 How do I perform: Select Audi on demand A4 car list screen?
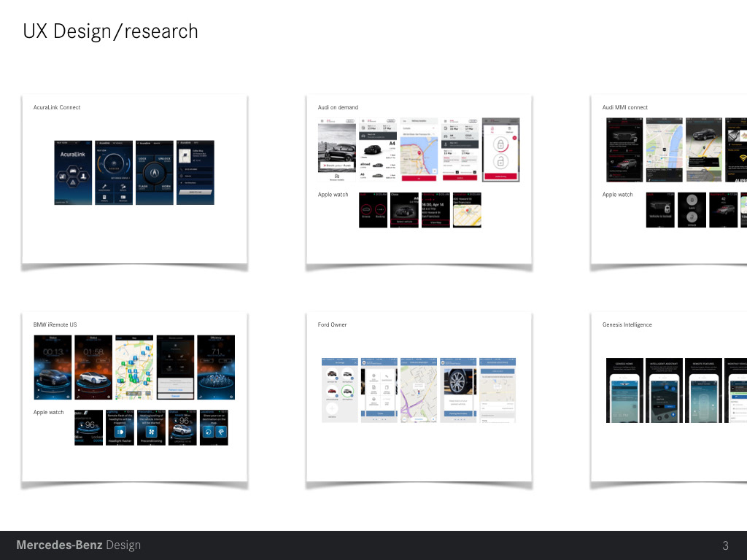point(378,150)
